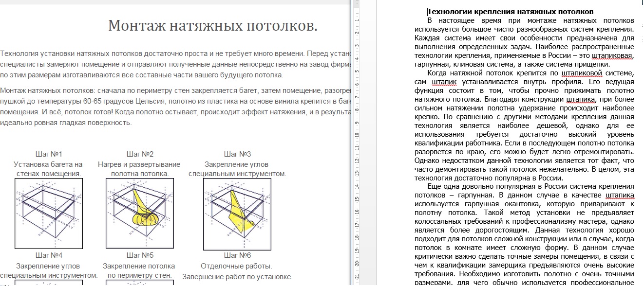
Task: Click the Word paragraph starting 'Когда натяжной потолок'
Action: coord(524,125)
